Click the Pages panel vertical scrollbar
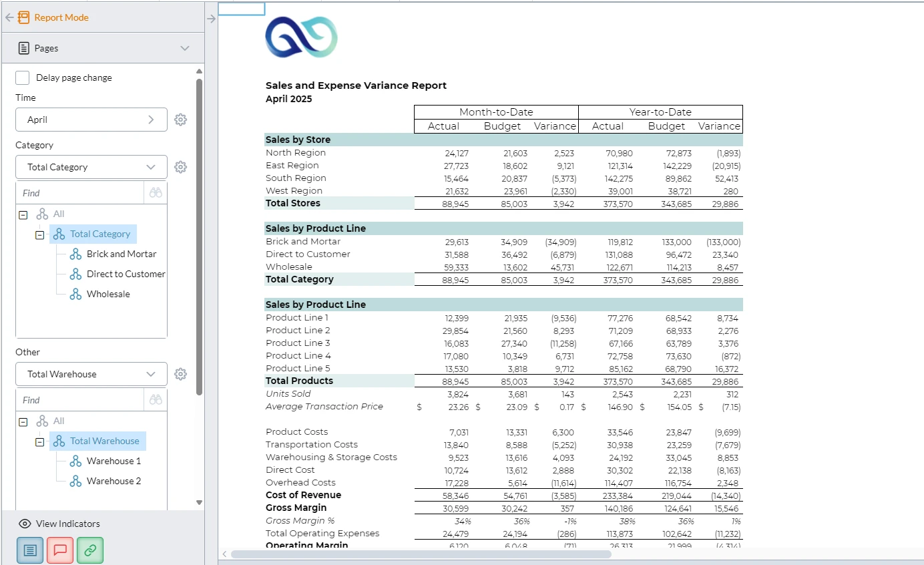This screenshot has height=565, width=924. pyautogui.click(x=199, y=237)
